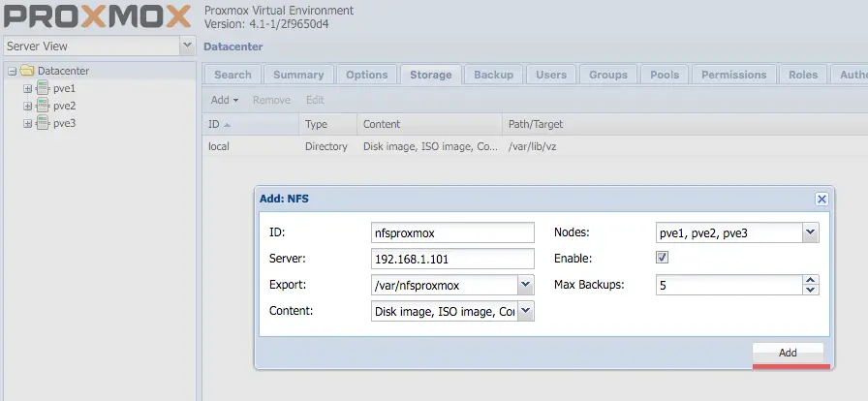Switch to the Permissions tab

pyautogui.click(x=733, y=75)
